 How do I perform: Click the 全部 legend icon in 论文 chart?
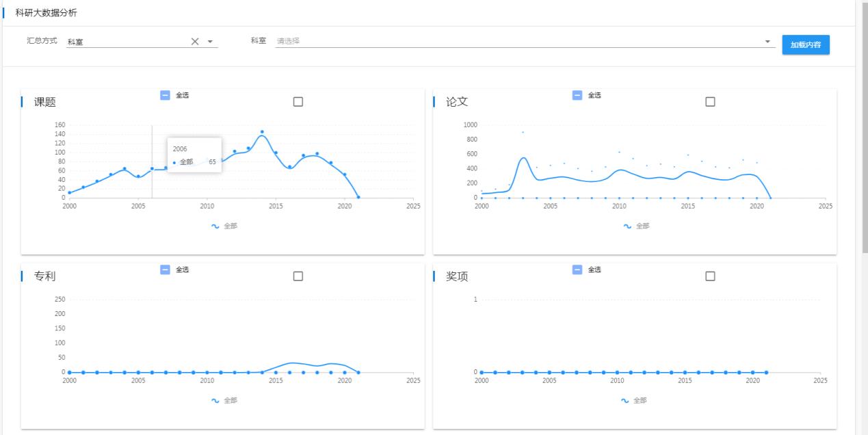click(627, 226)
